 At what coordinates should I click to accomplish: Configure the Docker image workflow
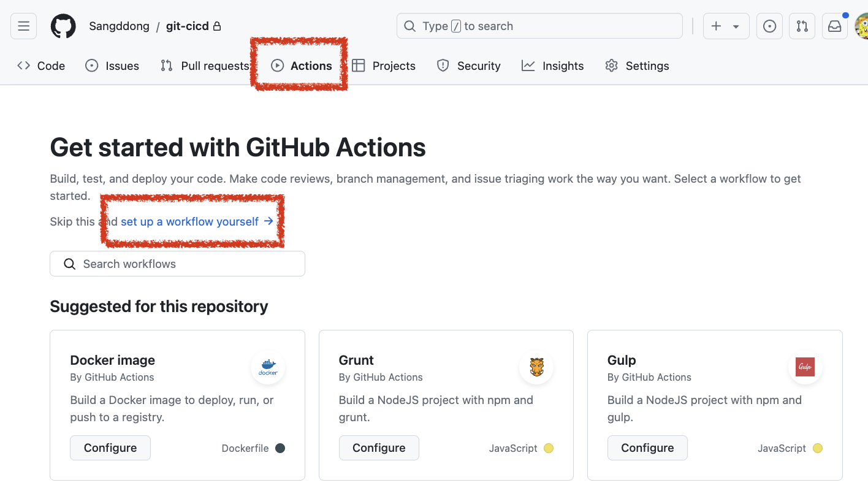[x=110, y=448]
